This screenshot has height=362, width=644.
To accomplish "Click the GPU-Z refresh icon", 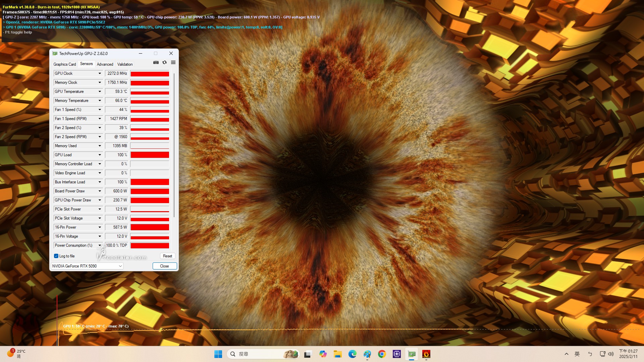I will [164, 62].
